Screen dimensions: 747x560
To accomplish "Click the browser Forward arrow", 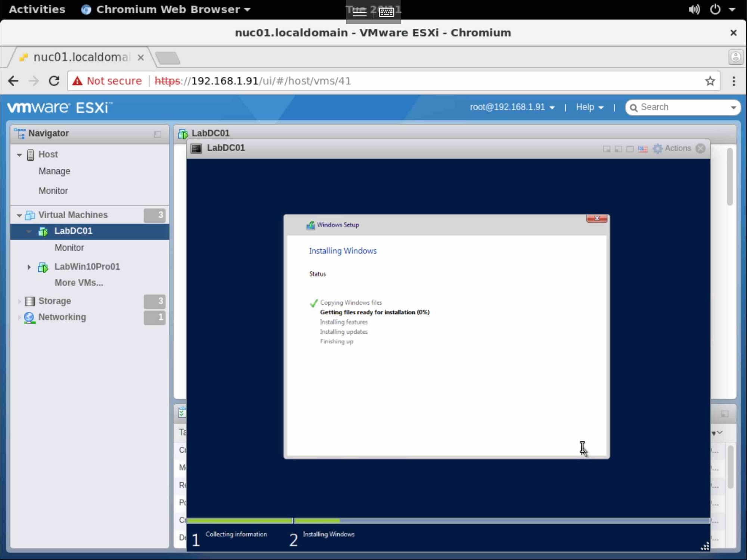I will coord(34,81).
